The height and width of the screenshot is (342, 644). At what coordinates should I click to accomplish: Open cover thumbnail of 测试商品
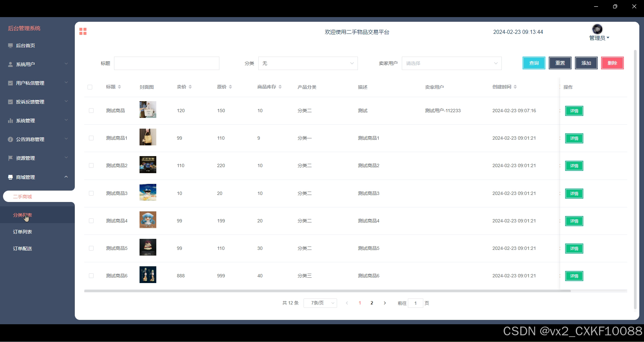148,110
